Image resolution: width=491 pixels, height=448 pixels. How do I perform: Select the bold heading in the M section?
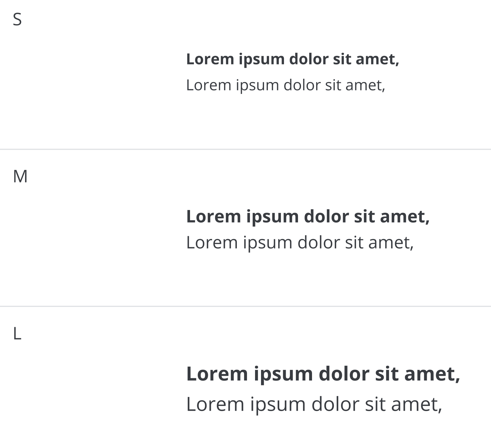point(308,216)
